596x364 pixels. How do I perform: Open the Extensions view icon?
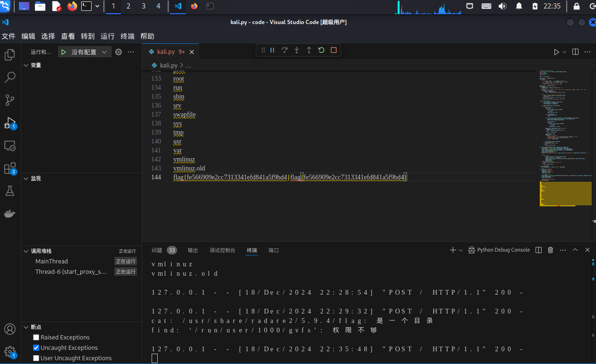[10, 168]
